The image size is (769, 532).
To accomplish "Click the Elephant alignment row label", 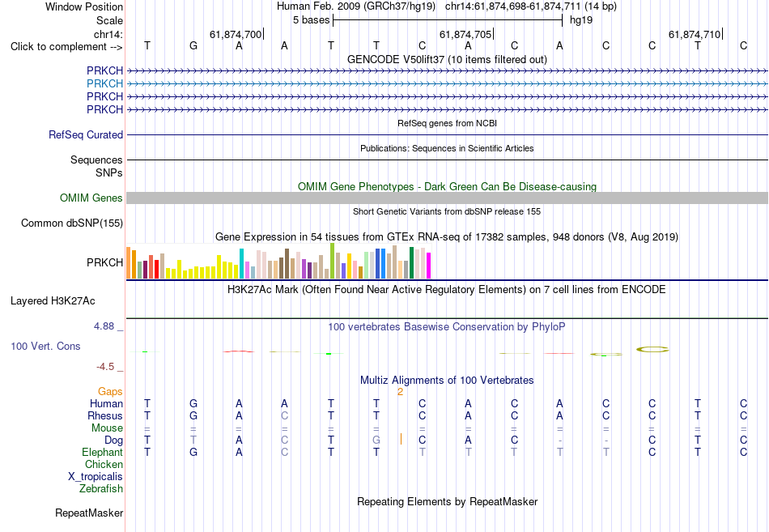I will pyautogui.click(x=102, y=452).
